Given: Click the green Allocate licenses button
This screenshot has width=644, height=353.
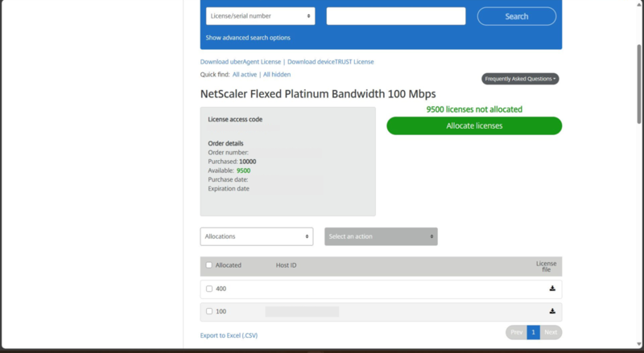Looking at the screenshot, I should point(474,125).
